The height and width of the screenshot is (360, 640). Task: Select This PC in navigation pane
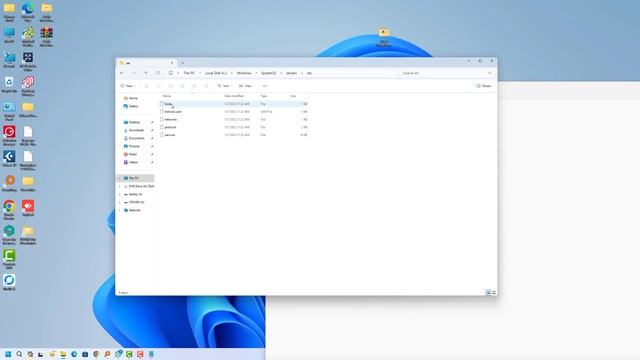tap(136, 178)
